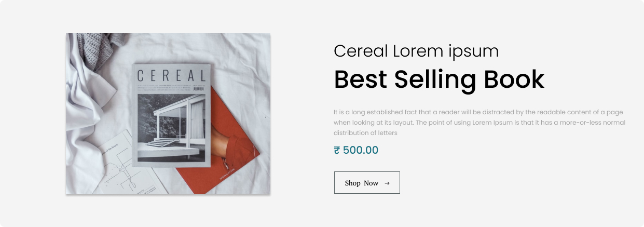The width and height of the screenshot is (644, 227).
Task: Click the arrow icon inside Shop Now
Action: click(x=387, y=183)
